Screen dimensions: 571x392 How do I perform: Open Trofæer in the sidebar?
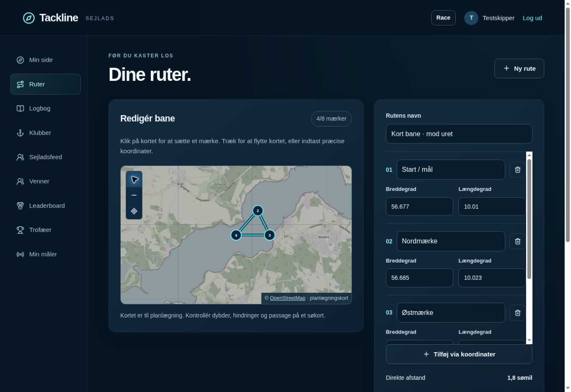point(45,230)
